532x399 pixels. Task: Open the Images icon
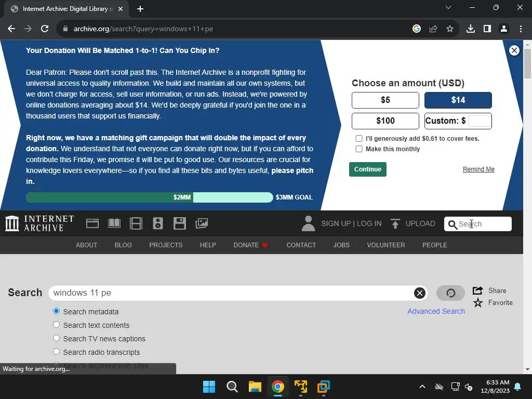202,223
